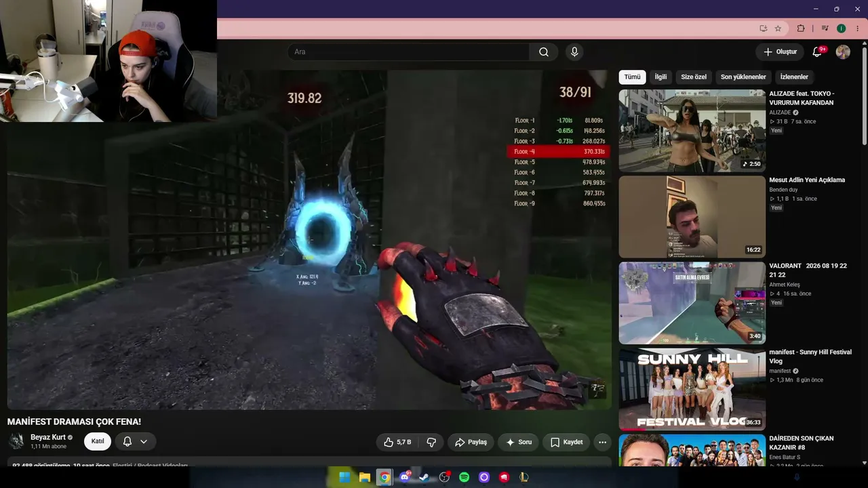The image size is (868, 488).
Task: Open Chrome extensions puzzle icon
Action: (801, 28)
